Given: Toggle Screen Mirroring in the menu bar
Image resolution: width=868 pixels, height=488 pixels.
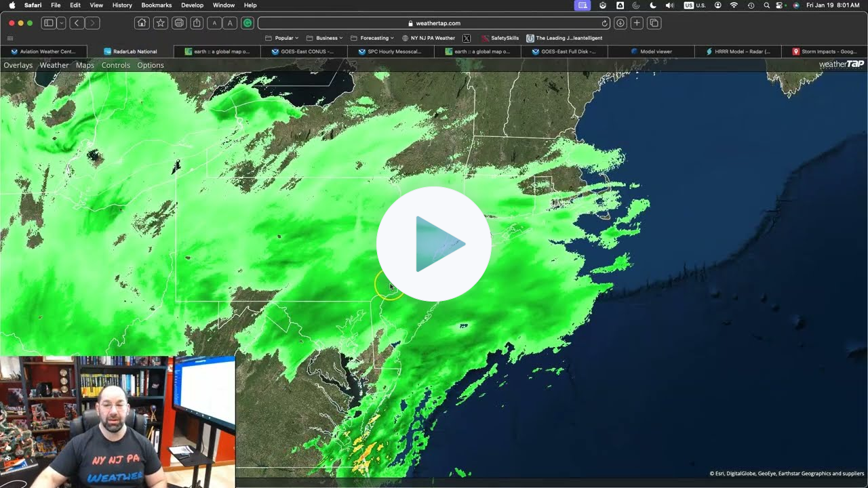Looking at the screenshot, I should [582, 5].
